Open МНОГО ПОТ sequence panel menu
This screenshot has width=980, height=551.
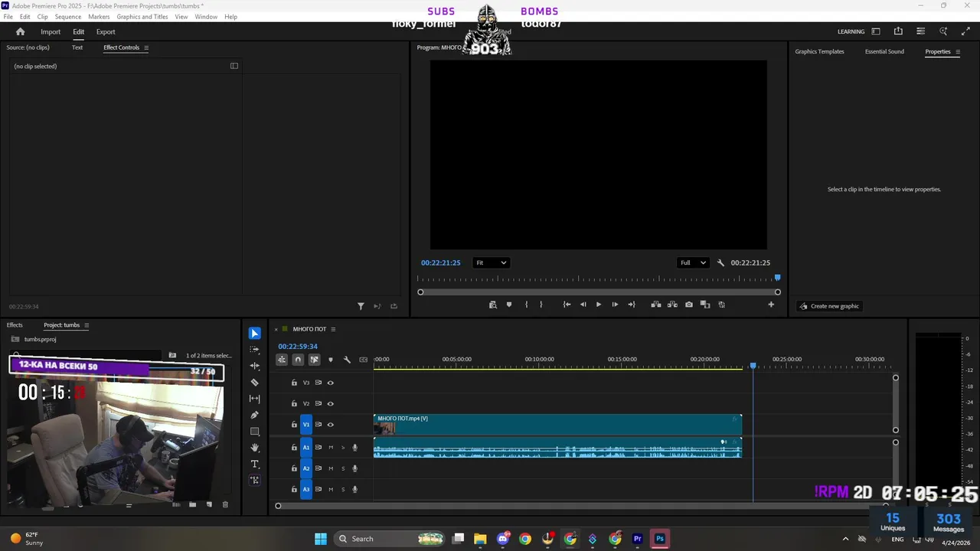point(333,329)
